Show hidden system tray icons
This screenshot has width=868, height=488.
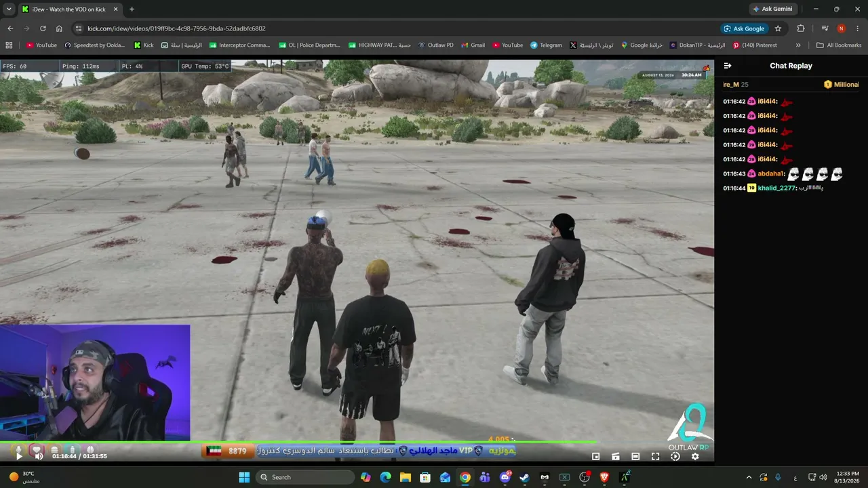pyautogui.click(x=749, y=477)
